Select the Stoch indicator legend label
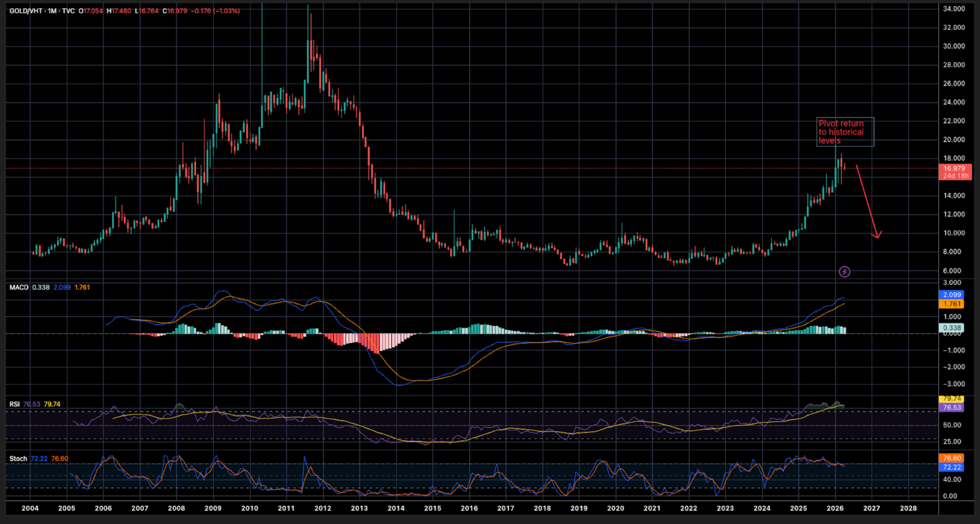Screen dimensions: 980x524 [18, 459]
